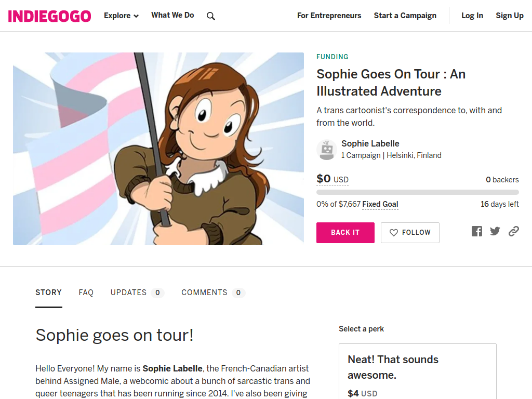Click the BACK IT button
This screenshot has width=532, height=399.
click(345, 233)
